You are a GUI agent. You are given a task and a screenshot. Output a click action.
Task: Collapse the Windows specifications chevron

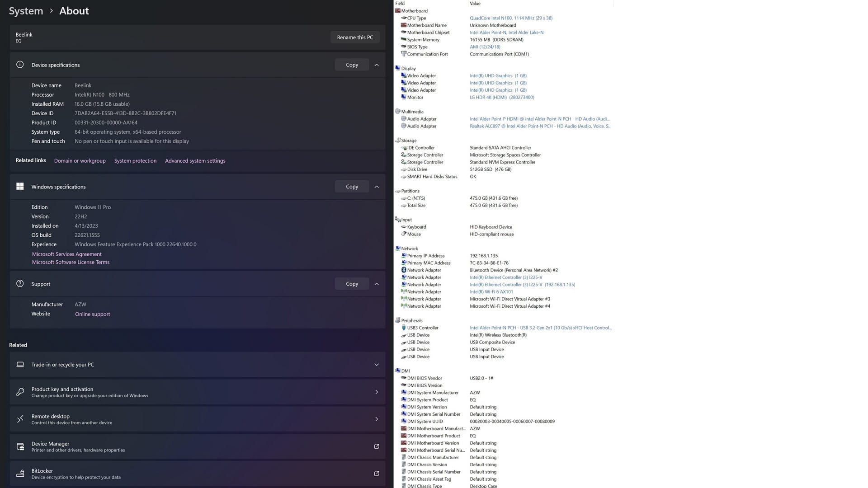pos(377,187)
